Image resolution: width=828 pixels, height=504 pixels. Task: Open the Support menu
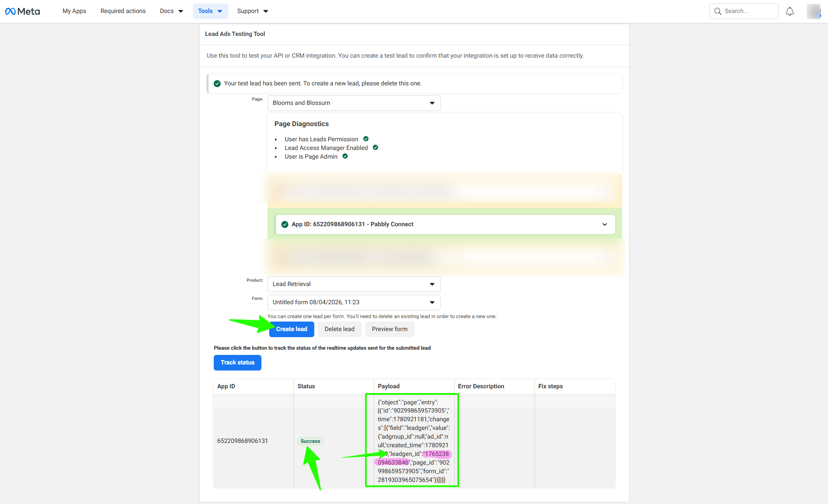[x=253, y=11]
